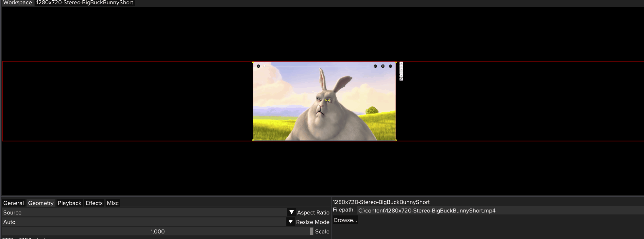Open the Aspect Ratio dropdown arrow

click(x=291, y=212)
